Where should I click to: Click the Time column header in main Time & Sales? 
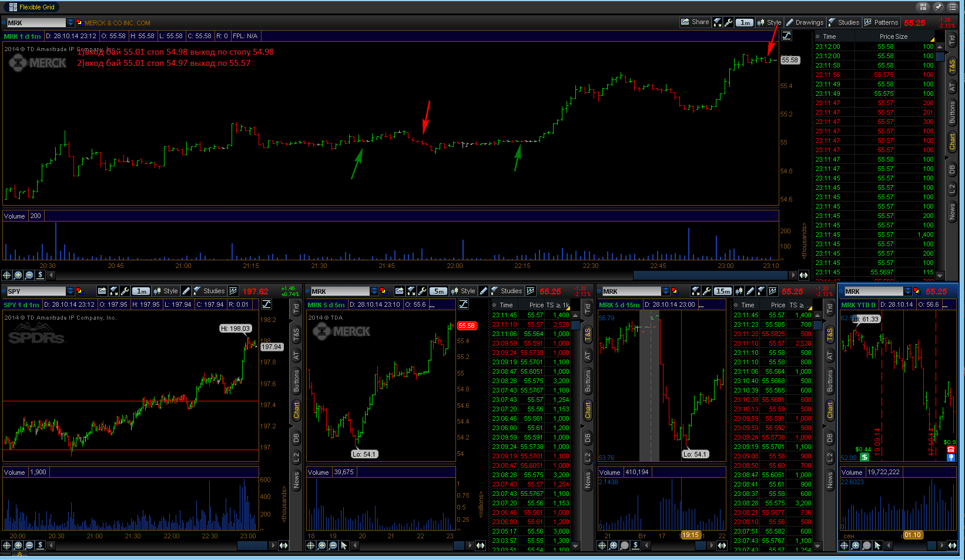point(829,36)
